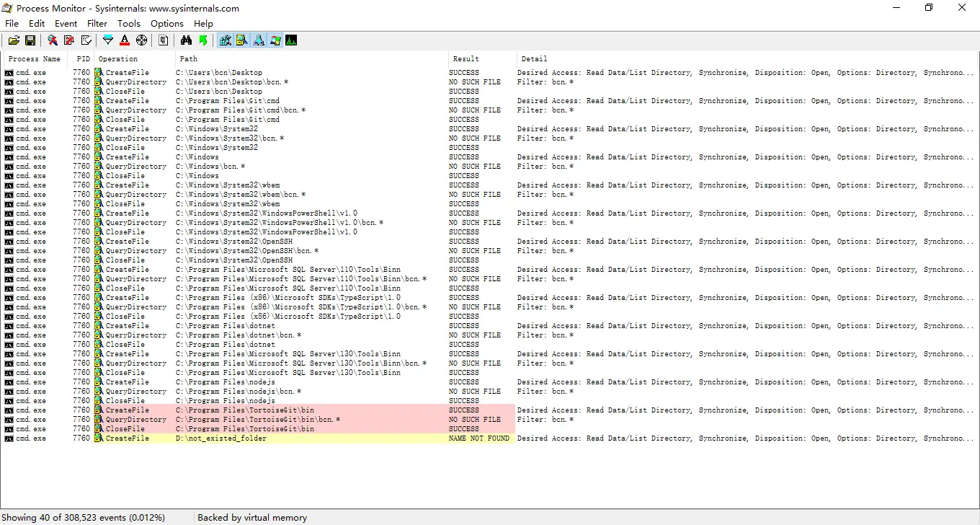The height and width of the screenshot is (525, 980).
Task: Show the Process Tree
Action: (164, 40)
